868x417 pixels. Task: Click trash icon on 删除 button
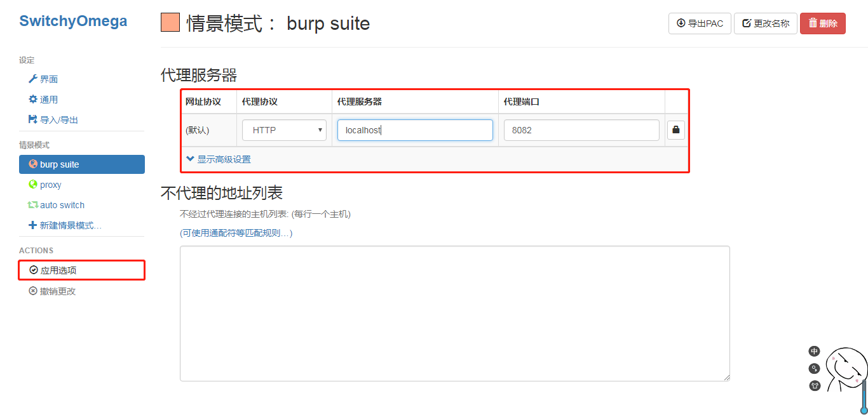click(x=813, y=23)
